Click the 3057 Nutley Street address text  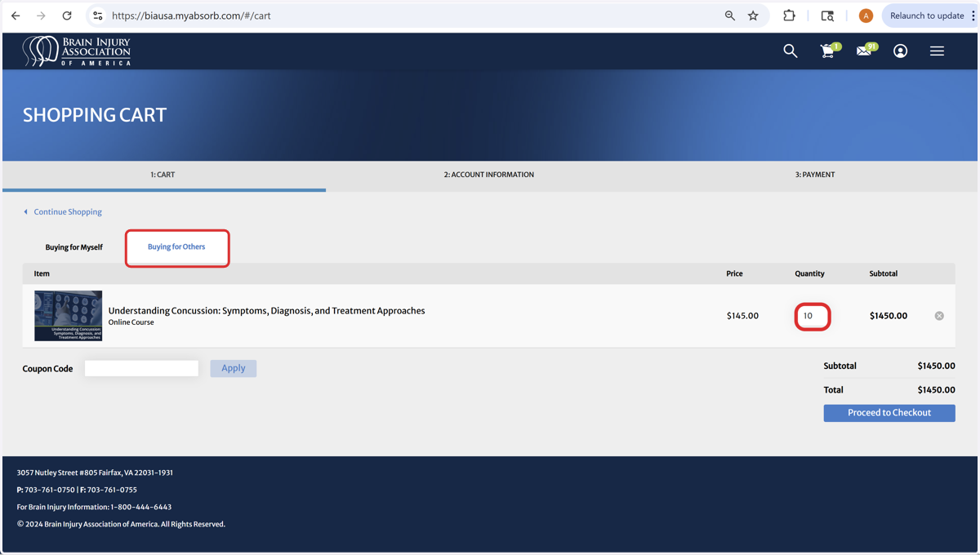coord(95,473)
